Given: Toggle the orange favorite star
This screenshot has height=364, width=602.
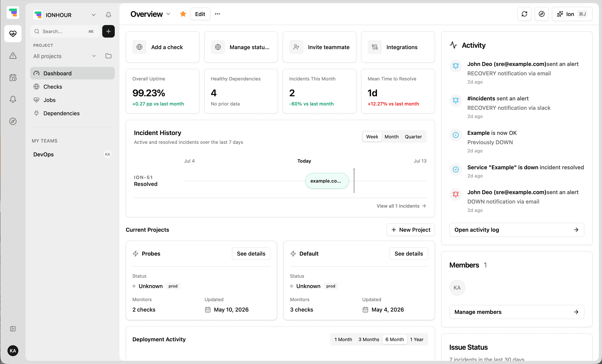Looking at the screenshot, I should coord(183,14).
